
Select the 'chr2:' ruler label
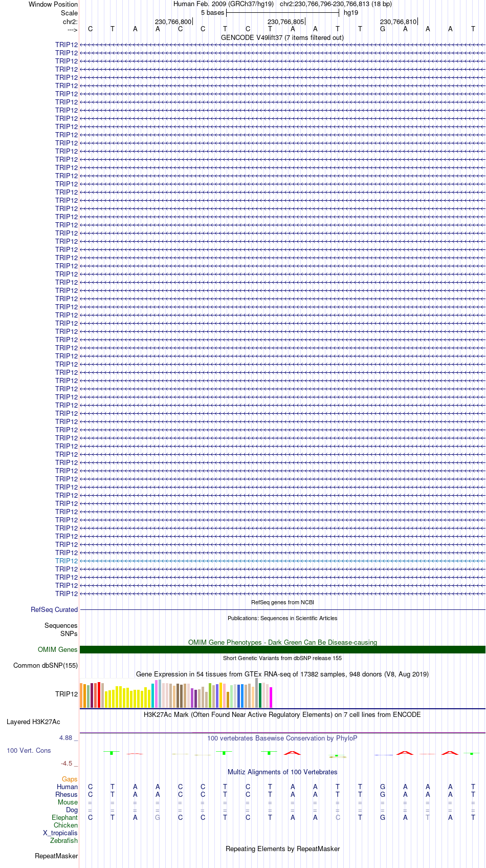pyautogui.click(x=70, y=22)
